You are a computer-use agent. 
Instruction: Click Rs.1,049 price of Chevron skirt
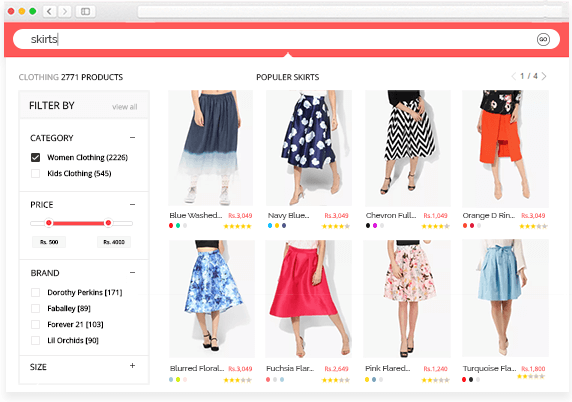[x=435, y=216]
